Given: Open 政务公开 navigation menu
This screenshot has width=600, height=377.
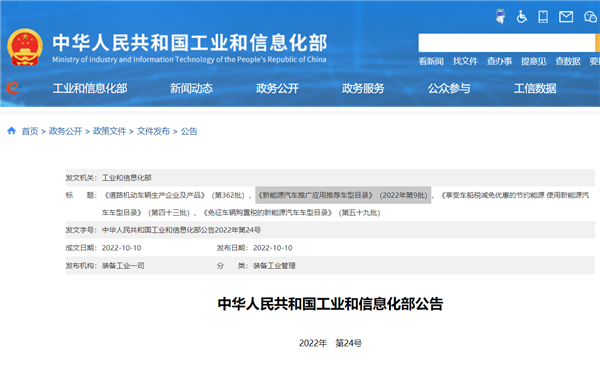Looking at the screenshot, I should coord(277,88).
